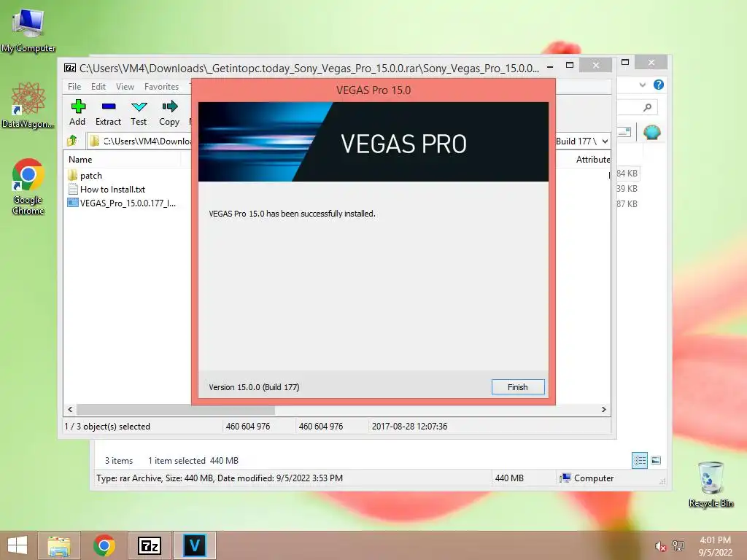747x560 pixels.
Task: Click the right arrow of horizontal scrollbar
Action: (x=603, y=410)
